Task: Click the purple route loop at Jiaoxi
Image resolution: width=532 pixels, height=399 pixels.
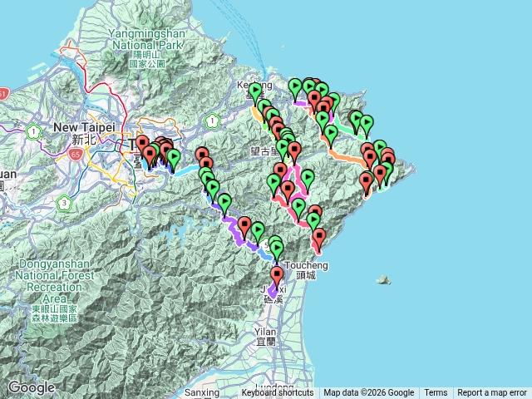Action: coord(273,293)
